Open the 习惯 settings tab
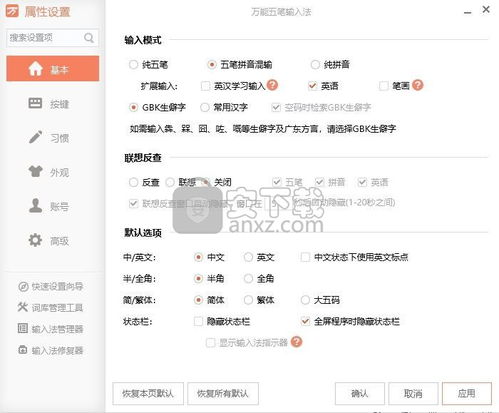The width and height of the screenshot is (499, 413). 53,138
